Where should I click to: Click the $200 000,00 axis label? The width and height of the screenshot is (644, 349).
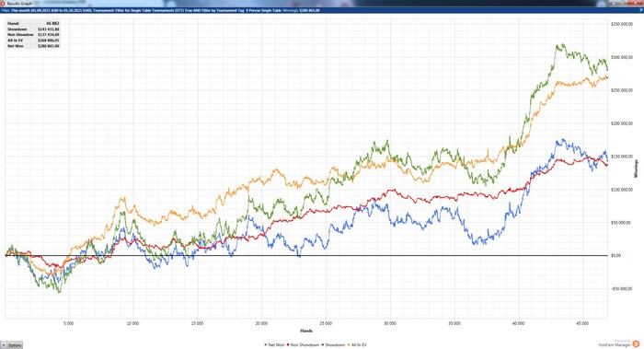[x=621, y=123]
